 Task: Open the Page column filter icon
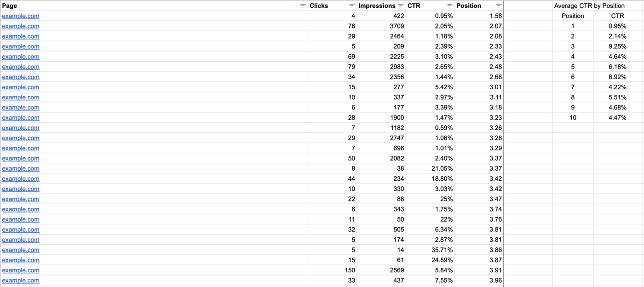(x=302, y=6)
